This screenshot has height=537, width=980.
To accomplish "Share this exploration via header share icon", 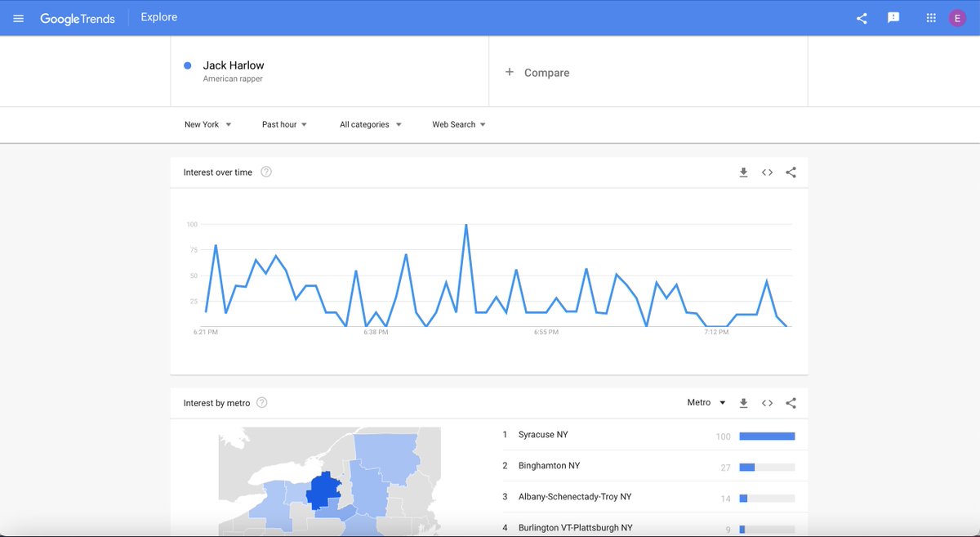I will [x=862, y=18].
